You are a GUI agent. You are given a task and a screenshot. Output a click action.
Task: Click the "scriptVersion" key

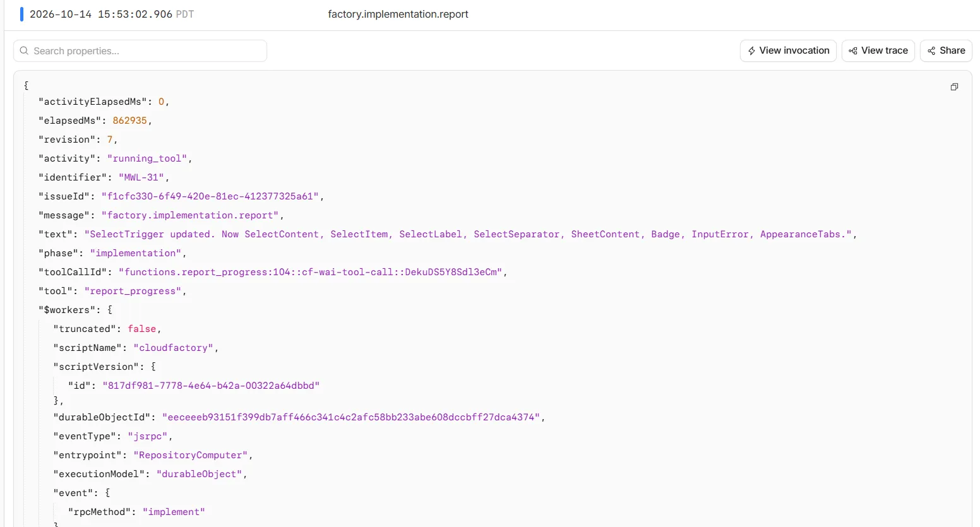[97, 367]
